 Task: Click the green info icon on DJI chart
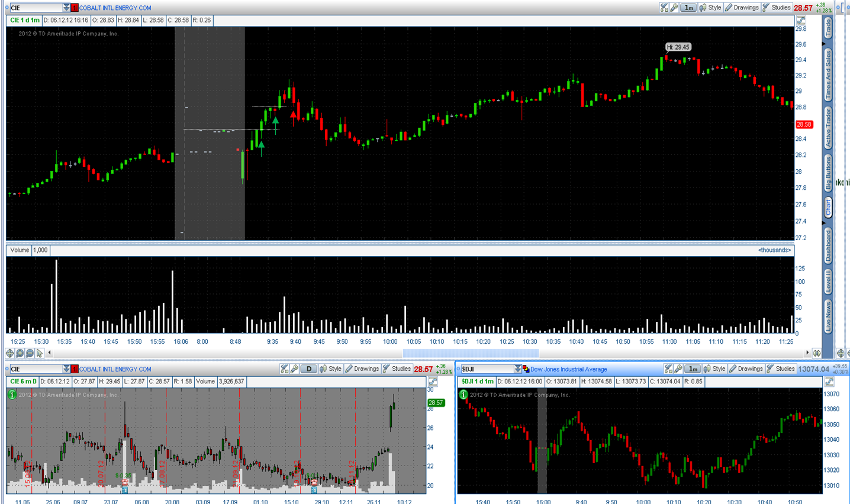tap(463, 394)
